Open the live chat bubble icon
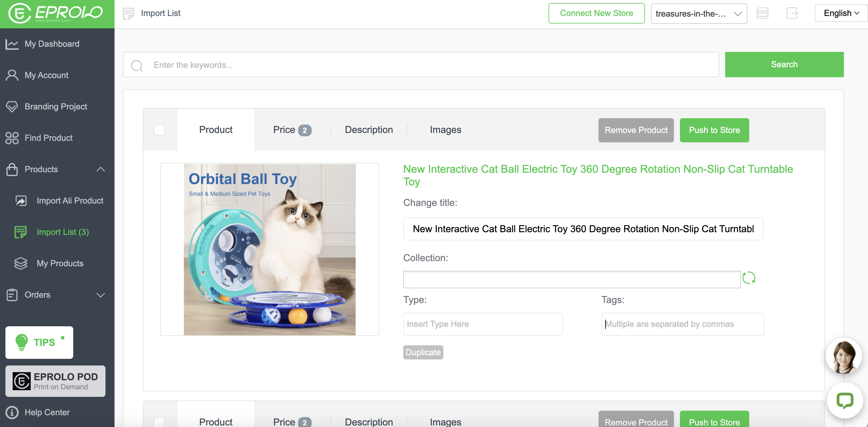The height and width of the screenshot is (427, 868). point(844,400)
